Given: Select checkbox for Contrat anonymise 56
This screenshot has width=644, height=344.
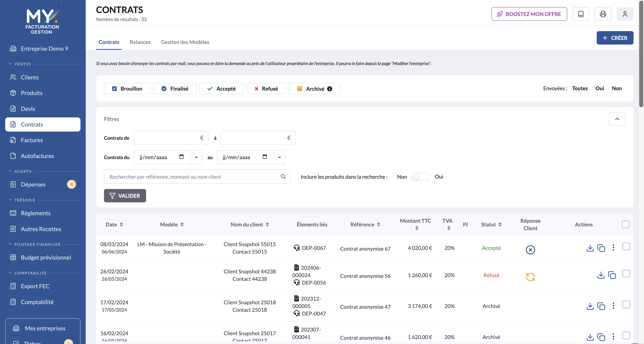Looking at the screenshot, I should click(626, 274).
